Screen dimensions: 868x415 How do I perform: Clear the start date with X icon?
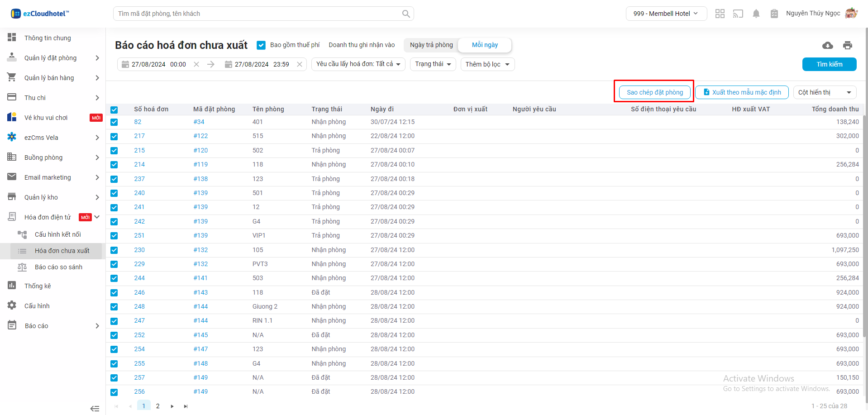(196, 64)
